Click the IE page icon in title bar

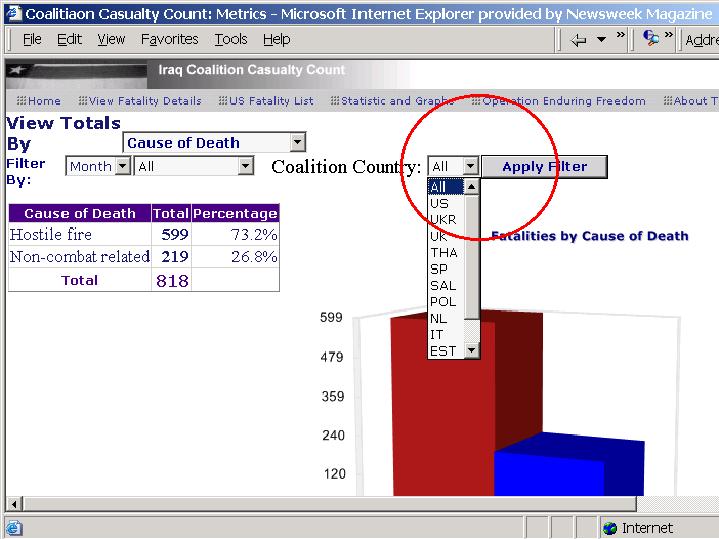pos(14,13)
